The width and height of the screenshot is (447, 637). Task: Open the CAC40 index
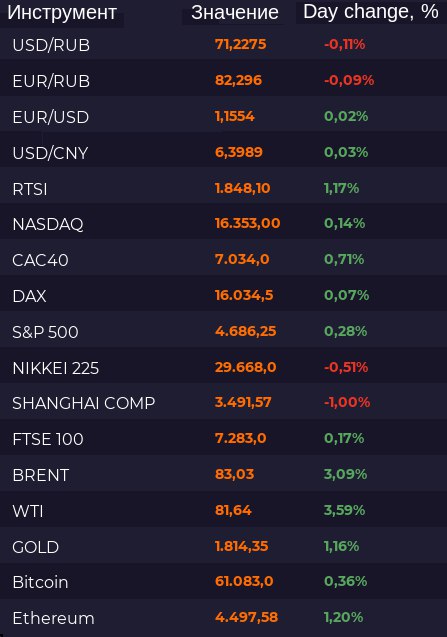pos(40,260)
